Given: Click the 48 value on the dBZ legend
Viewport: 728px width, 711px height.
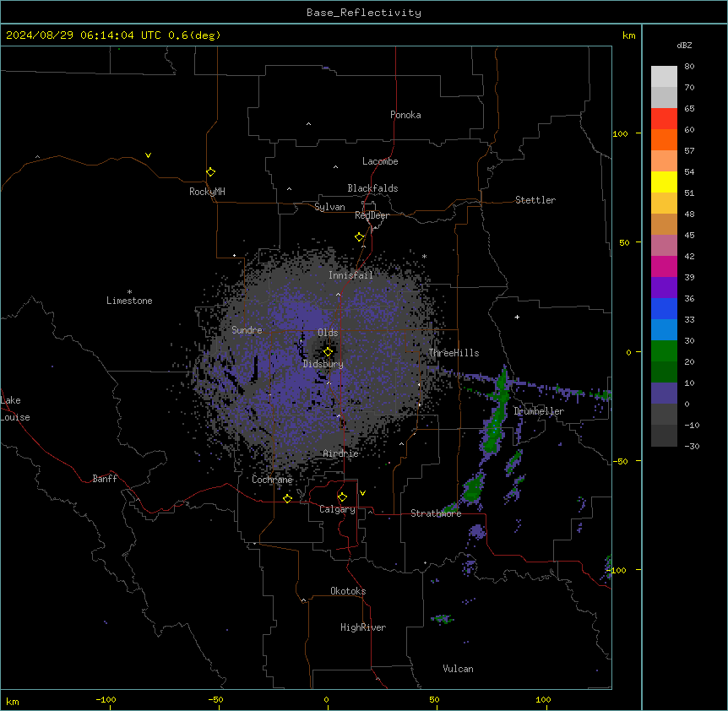Looking at the screenshot, I should (689, 214).
